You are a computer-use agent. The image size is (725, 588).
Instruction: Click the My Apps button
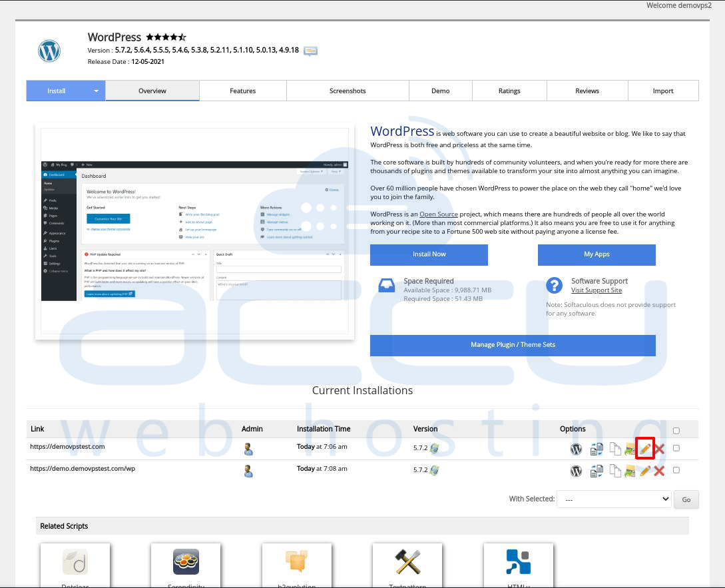pyautogui.click(x=597, y=254)
